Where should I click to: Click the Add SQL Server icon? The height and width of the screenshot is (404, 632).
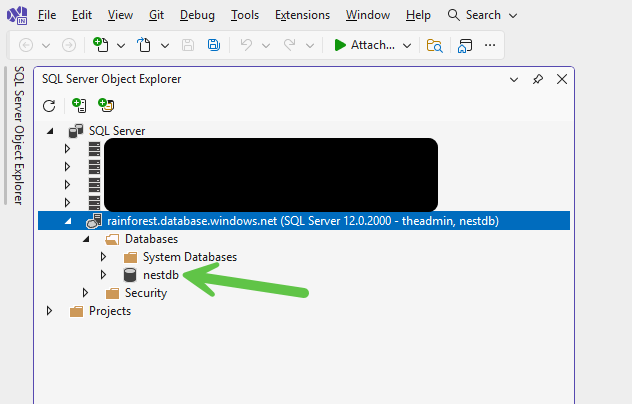click(79, 105)
